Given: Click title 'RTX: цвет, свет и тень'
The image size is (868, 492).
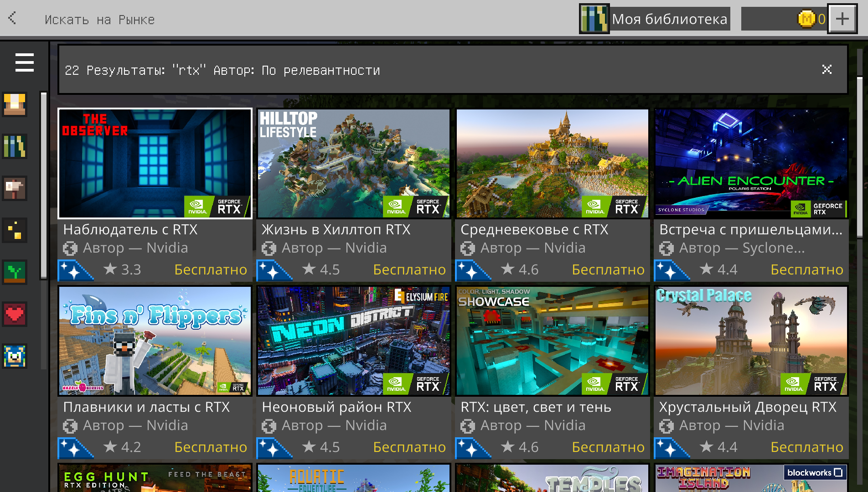Looking at the screenshot, I should pos(536,407).
